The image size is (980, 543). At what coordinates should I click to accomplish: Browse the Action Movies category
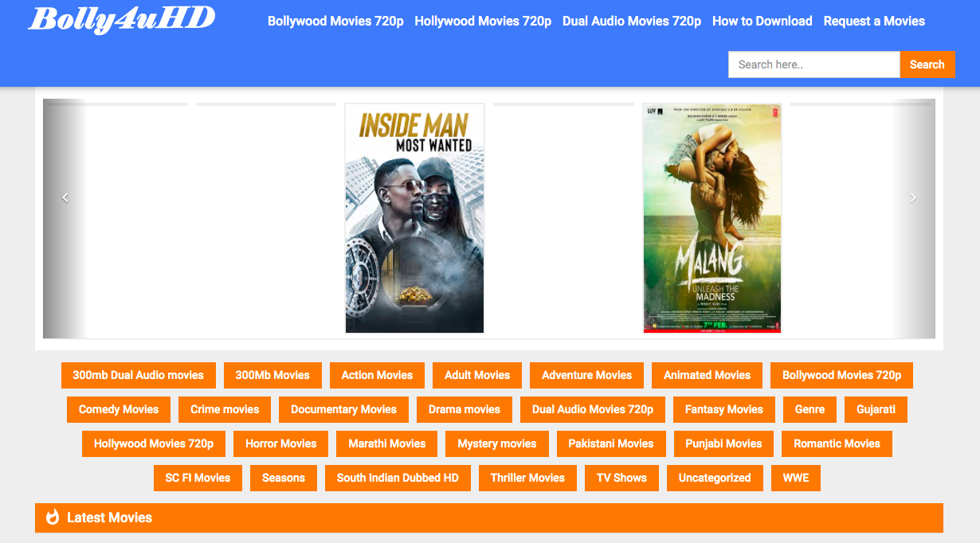click(x=377, y=375)
